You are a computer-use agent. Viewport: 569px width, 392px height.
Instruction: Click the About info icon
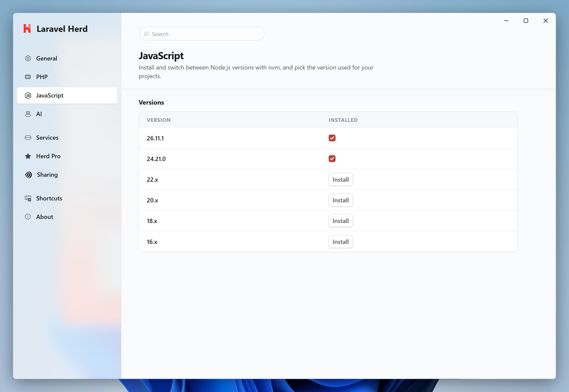28,217
